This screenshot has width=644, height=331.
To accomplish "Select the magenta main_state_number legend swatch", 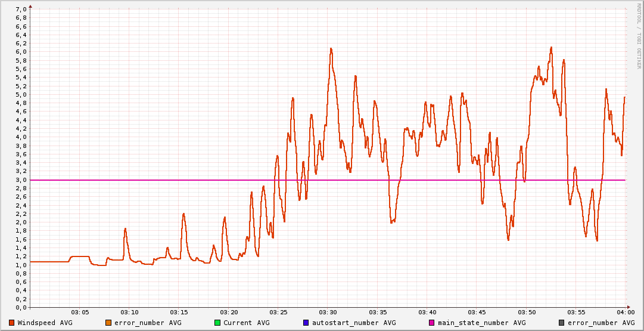I will [x=432, y=323].
